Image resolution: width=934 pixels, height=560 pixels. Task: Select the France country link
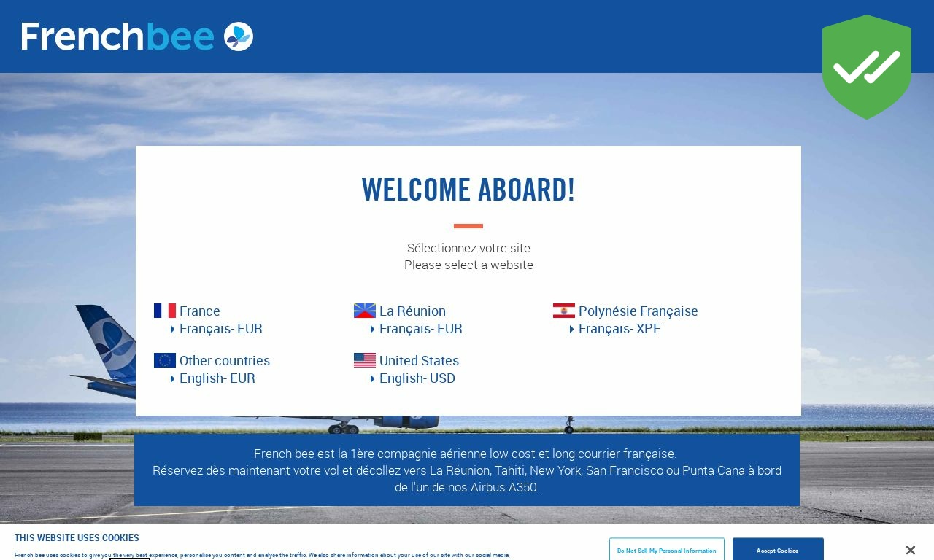(200, 311)
